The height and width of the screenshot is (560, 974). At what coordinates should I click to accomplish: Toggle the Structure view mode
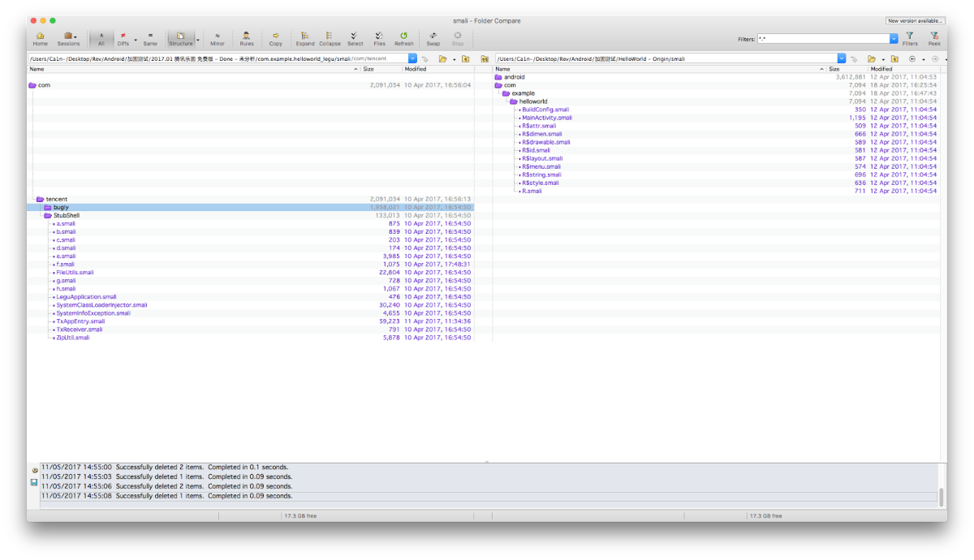[x=181, y=38]
